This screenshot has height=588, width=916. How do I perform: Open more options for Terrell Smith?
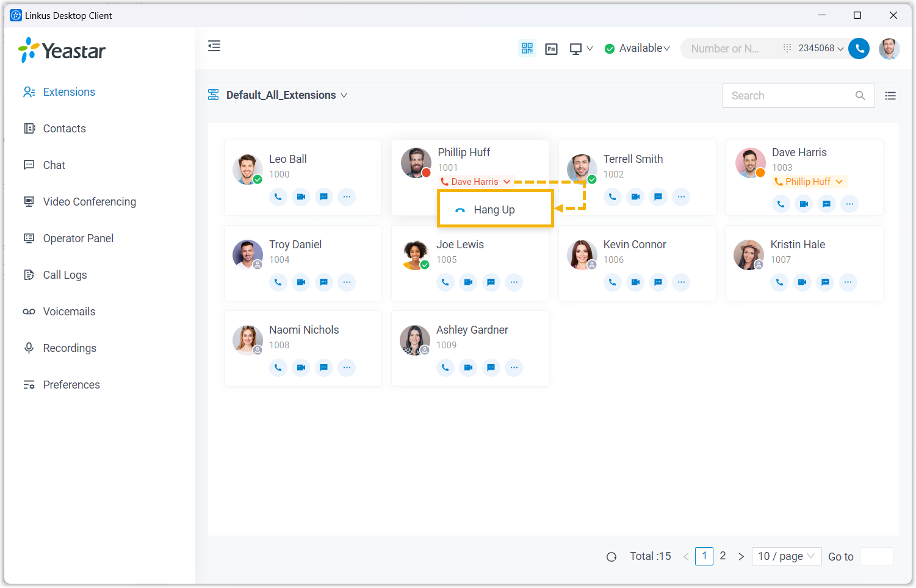[x=681, y=197]
